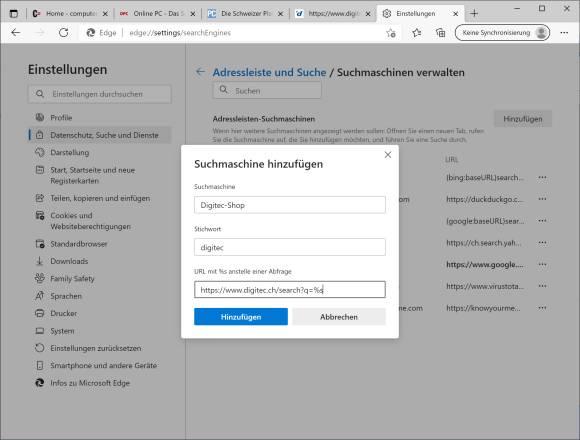Click Hinzufügen button beside Adressleisten-Suchmaschinen

[x=523, y=119]
